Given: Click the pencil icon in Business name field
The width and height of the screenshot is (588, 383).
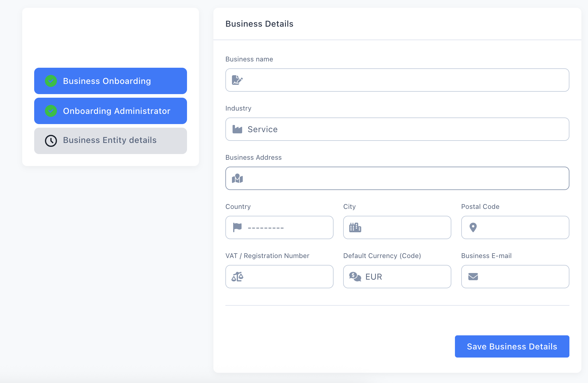Looking at the screenshot, I should click(x=237, y=80).
